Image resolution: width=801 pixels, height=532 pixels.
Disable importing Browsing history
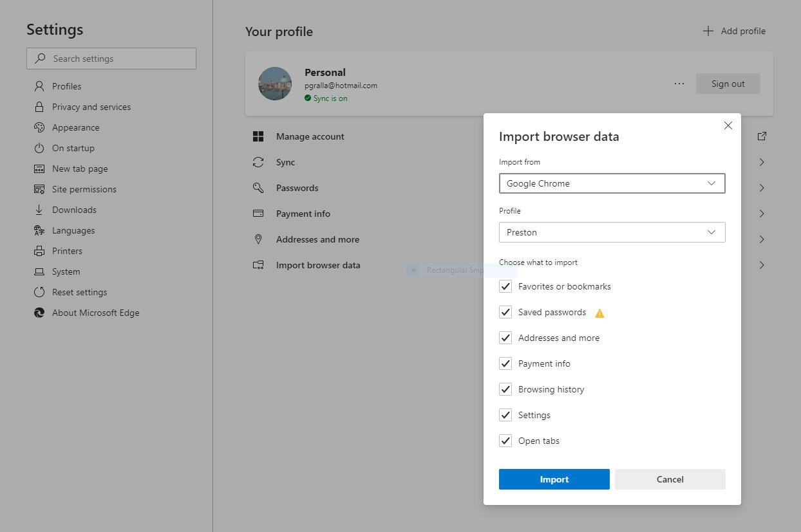[505, 389]
